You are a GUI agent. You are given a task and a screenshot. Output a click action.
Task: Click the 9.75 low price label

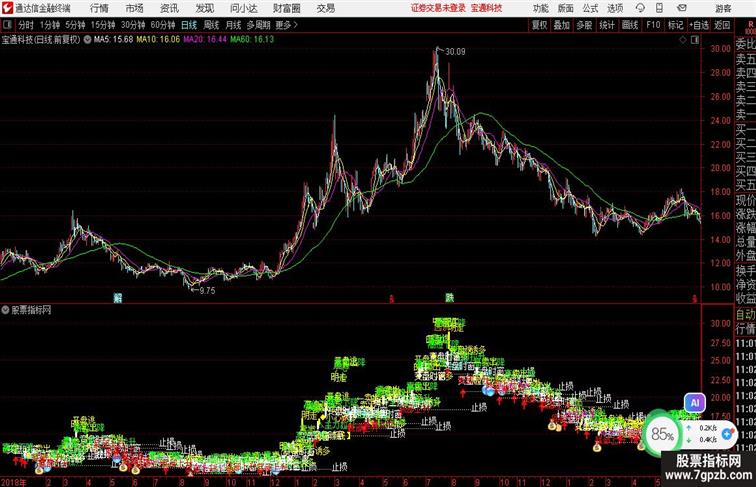207,291
